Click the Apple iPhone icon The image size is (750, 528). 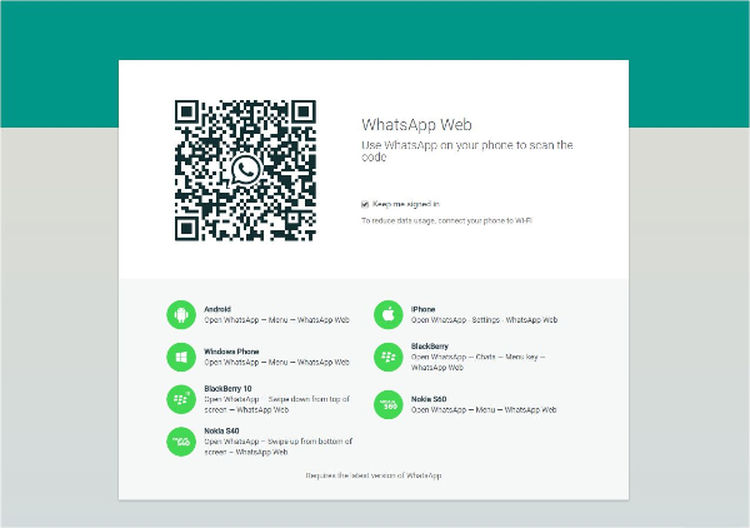(388, 315)
